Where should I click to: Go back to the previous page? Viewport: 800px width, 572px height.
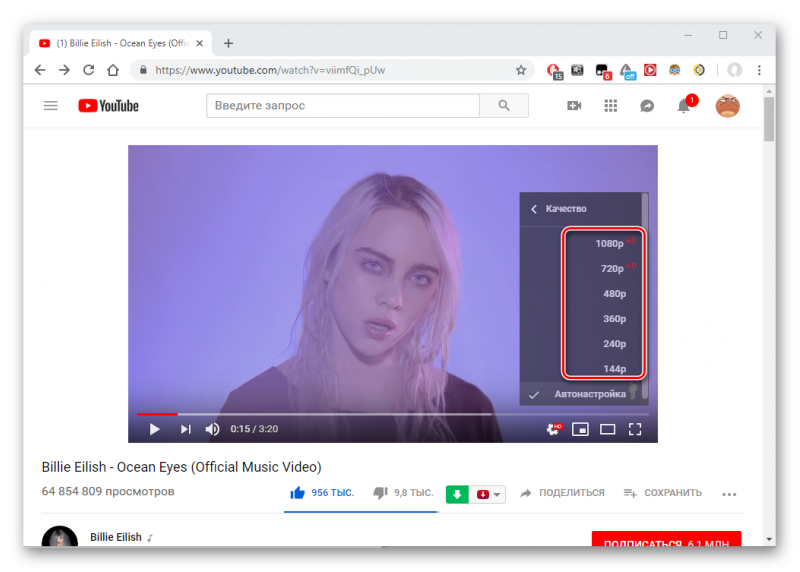coord(40,70)
